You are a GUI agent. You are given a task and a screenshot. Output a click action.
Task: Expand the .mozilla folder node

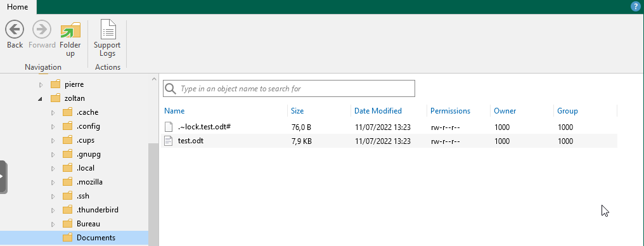tap(53, 183)
